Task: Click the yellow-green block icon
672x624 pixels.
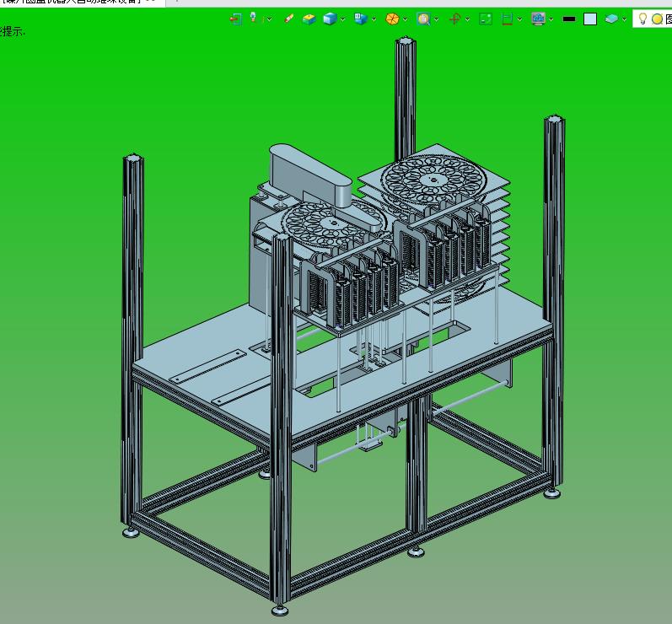Action: 309,19
